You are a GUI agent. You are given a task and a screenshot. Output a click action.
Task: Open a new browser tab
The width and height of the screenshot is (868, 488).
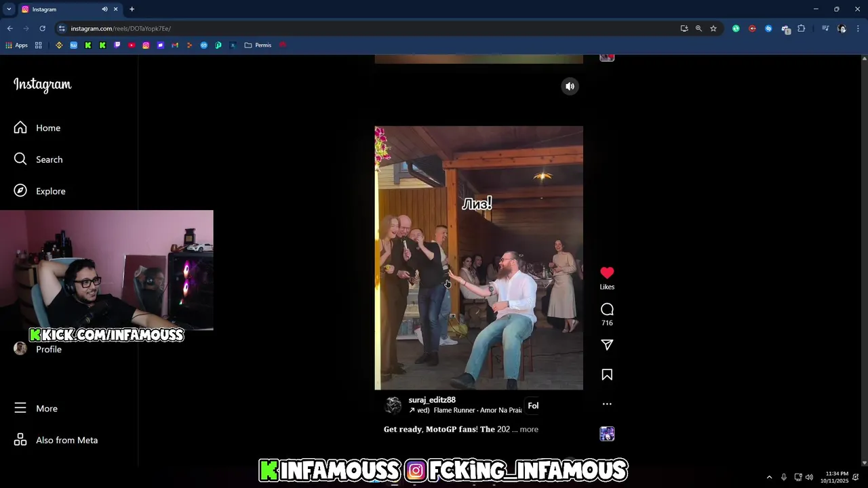(x=132, y=9)
